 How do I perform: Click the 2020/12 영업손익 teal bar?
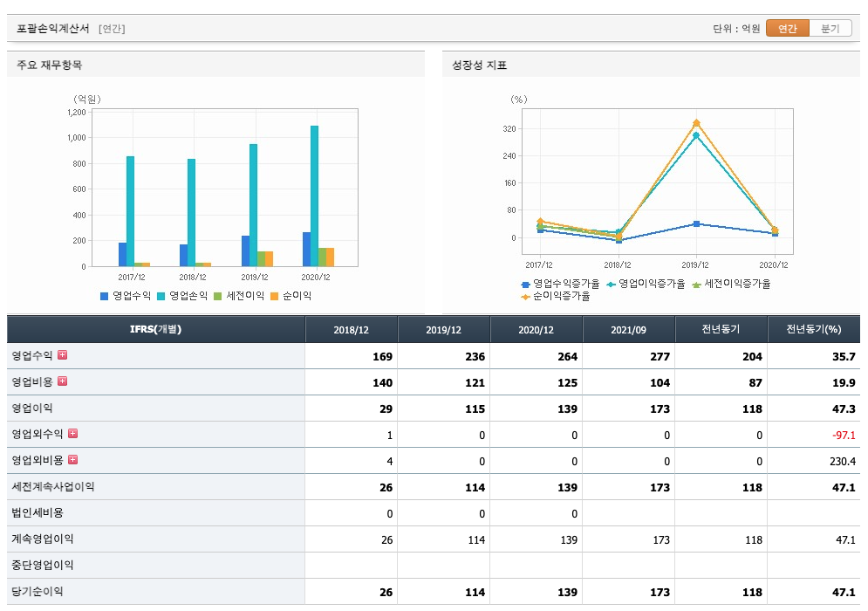(x=314, y=196)
